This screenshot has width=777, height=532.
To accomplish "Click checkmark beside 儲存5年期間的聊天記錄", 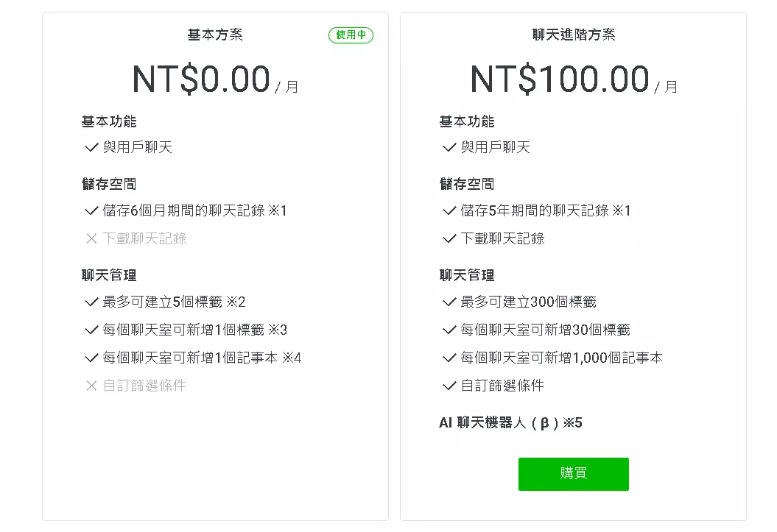I will [449, 211].
